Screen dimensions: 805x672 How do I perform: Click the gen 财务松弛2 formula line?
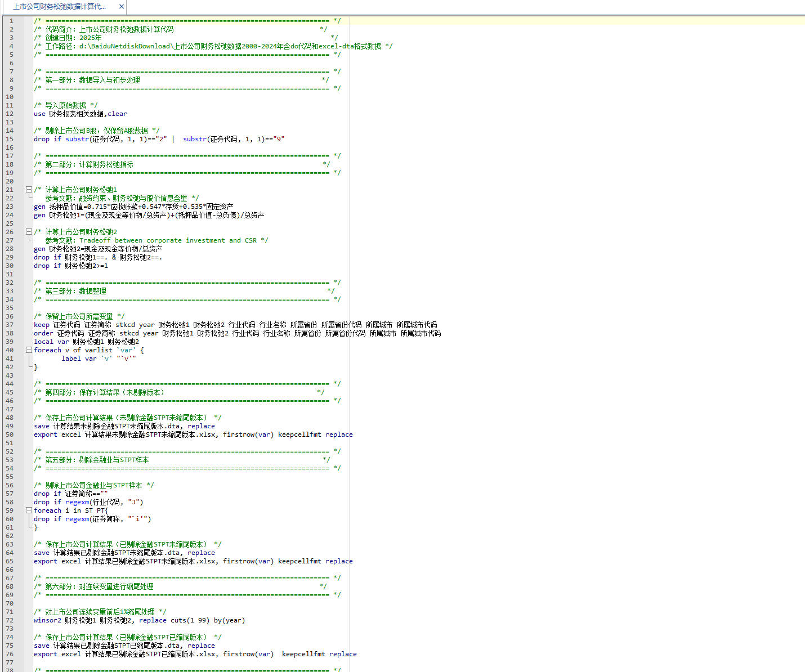point(98,249)
